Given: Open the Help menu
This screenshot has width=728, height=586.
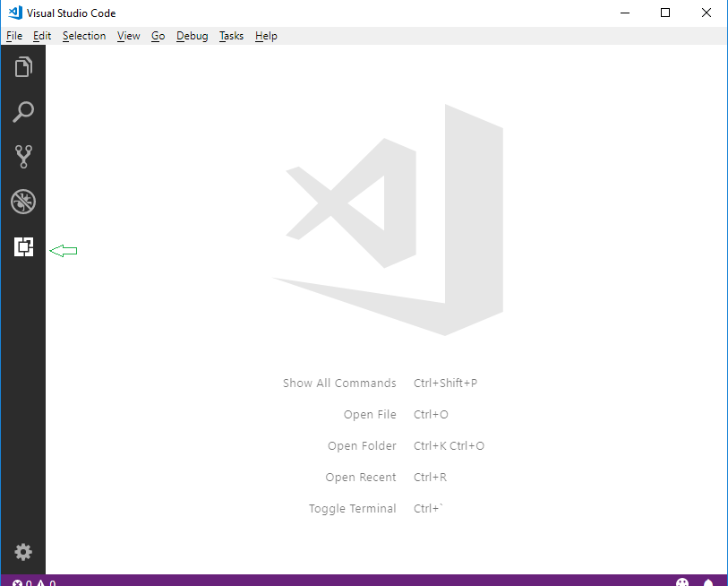Looking at the screenshot, I should tap(266, 36).
